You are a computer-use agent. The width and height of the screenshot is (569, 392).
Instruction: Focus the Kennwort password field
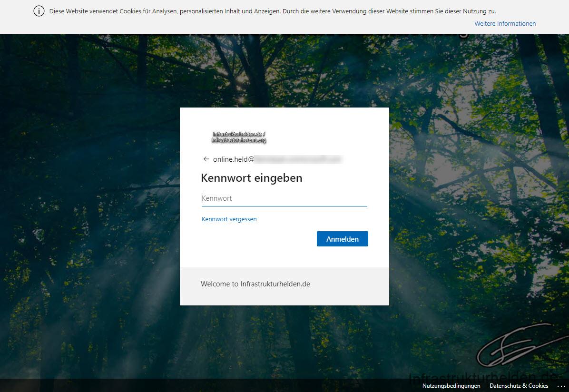click(284, 198)
